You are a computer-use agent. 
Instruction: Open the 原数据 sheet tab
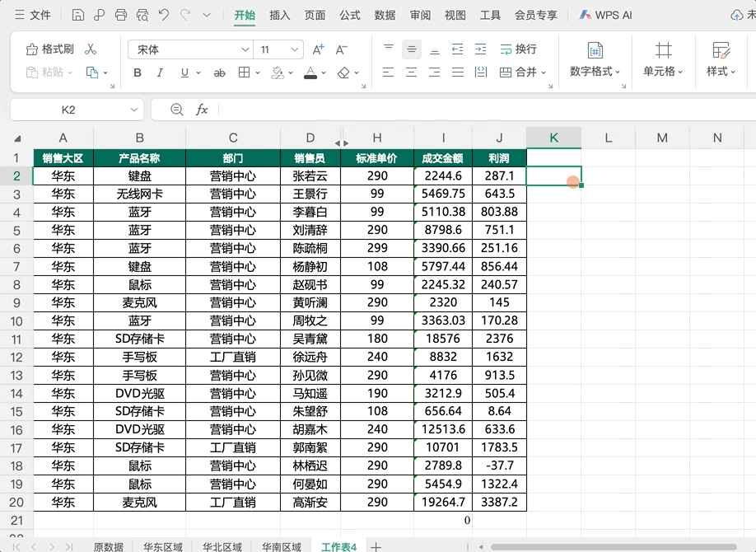pyautogui.click(x=109, y=547)
